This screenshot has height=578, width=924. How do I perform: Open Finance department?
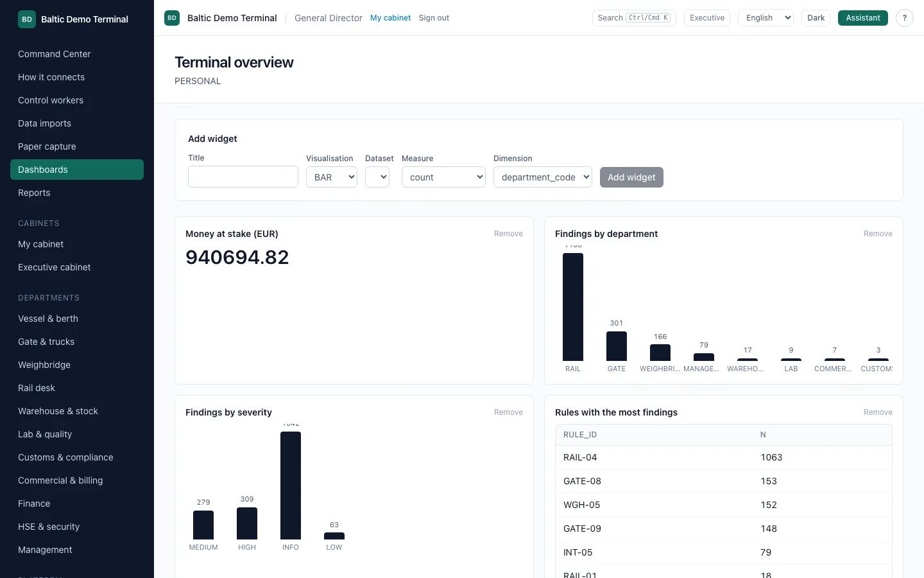click(x=77, y=504)
